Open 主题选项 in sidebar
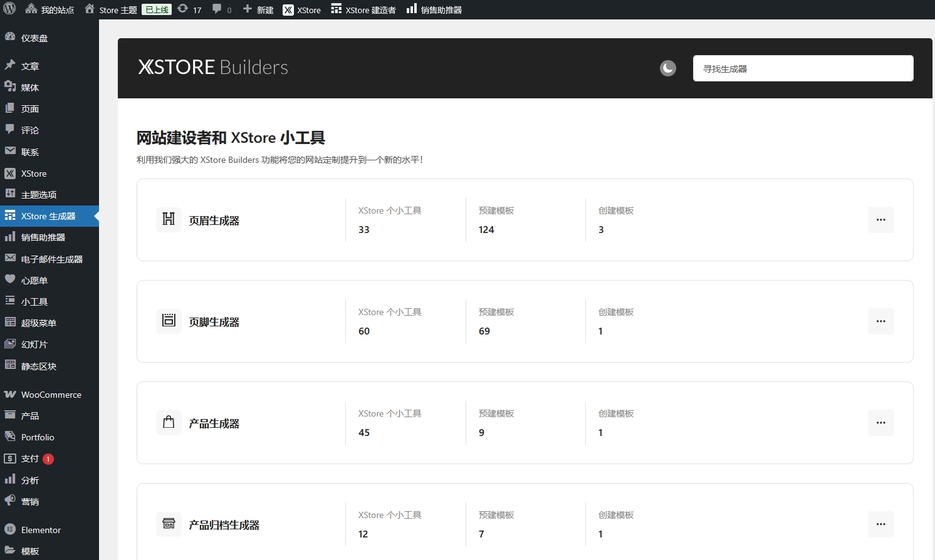 [50, 195]
